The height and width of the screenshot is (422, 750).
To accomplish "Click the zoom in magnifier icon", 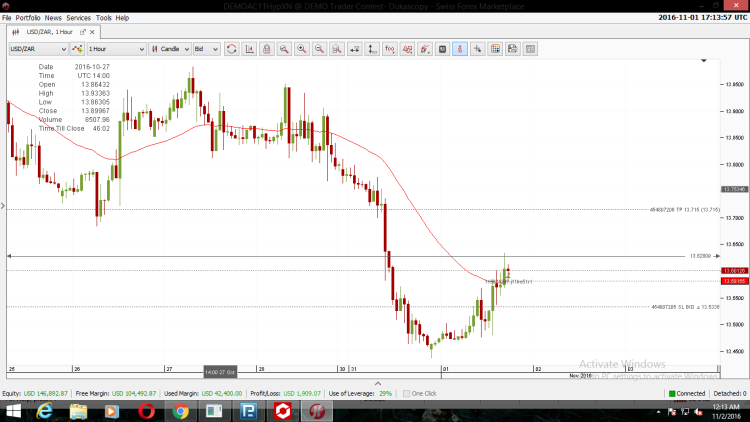I will coord(302,49).
